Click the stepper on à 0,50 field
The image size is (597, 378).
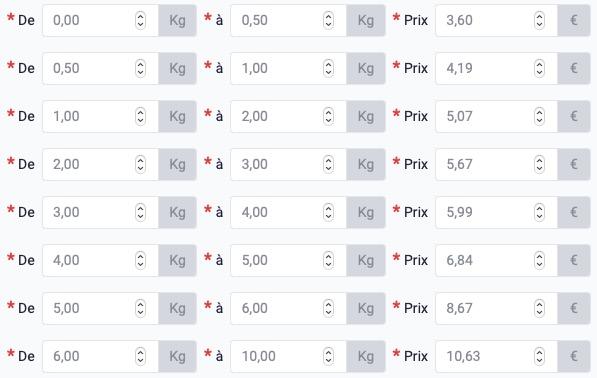pyautogui.click(x=329, y=20)
